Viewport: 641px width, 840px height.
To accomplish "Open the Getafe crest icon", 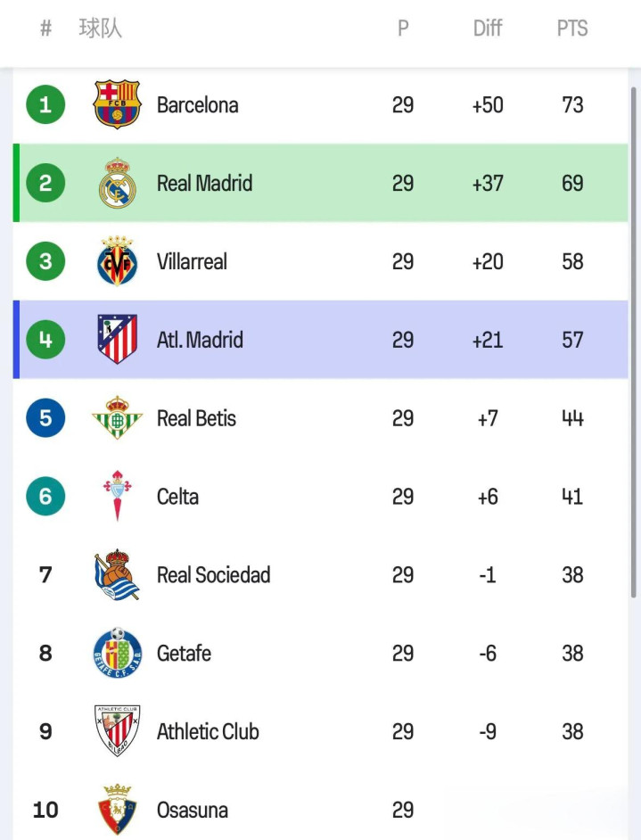I will point(118,653).
